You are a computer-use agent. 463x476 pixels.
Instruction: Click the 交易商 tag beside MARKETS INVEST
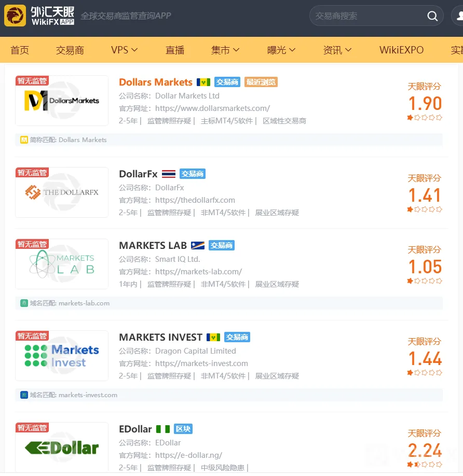[237, 337]
